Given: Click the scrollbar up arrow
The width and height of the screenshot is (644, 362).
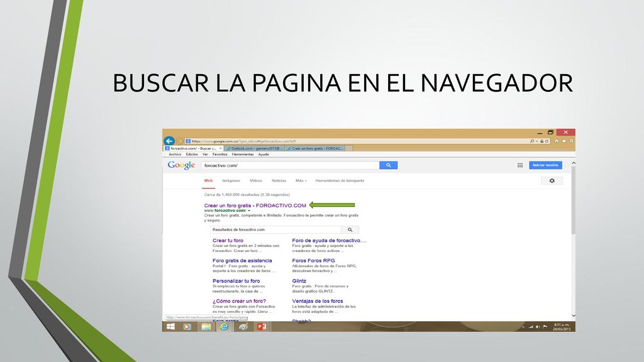Looking at the screenshot, I should (x=574, y=163).
